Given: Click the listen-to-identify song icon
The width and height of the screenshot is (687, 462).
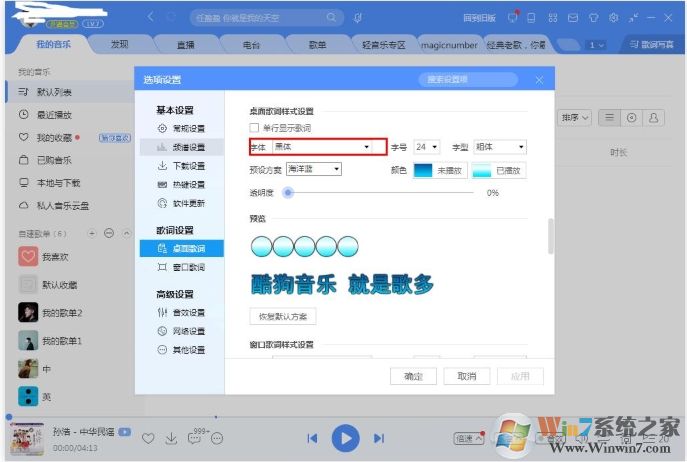Looking at the screenshot, I should pyautogui.click(x=358, y=18).
